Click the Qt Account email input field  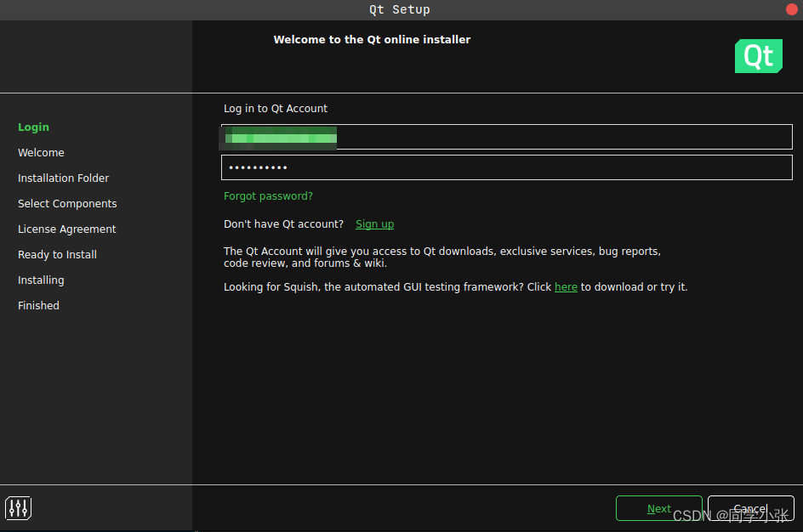pyautogui.click(x=506, y=137)
